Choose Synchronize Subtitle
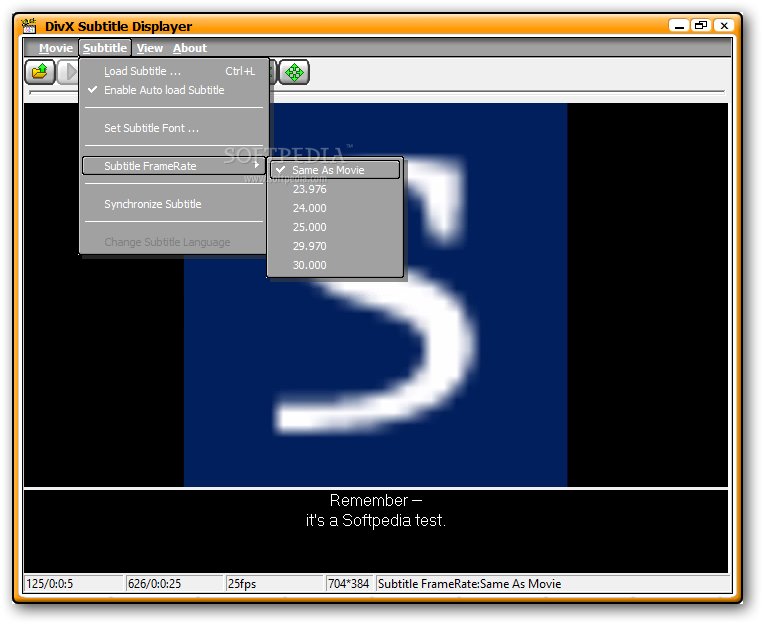Screen dimensions: 763x624 pyautogui.click(x=174, y=204)
